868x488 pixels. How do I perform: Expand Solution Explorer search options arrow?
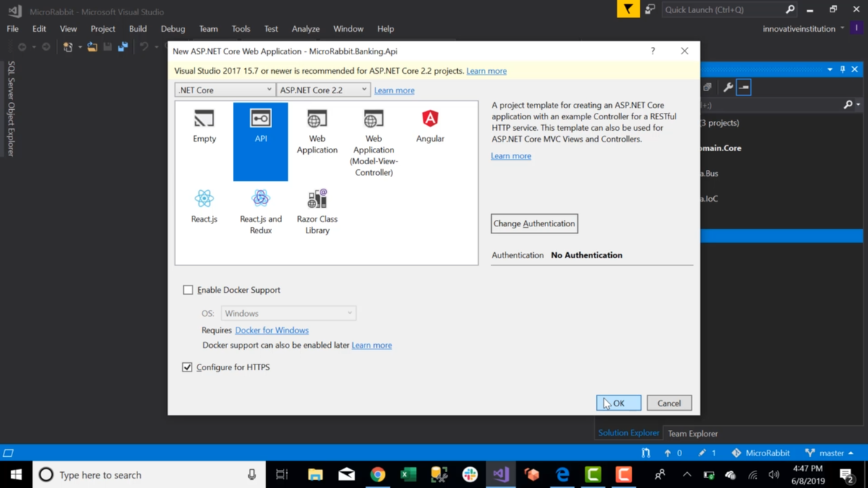click(x=859, y=105)
